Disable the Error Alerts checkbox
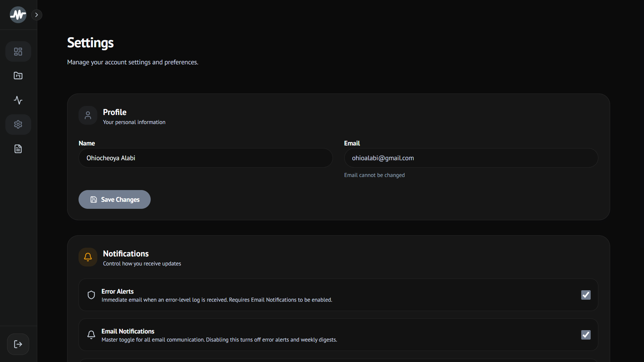 (586, 295)
